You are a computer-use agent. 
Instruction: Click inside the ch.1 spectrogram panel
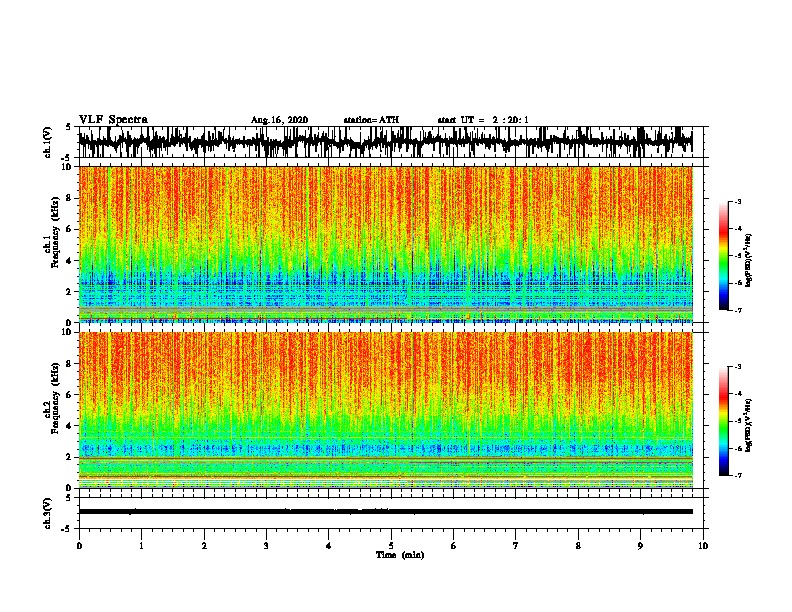click(x=391, y=244)
